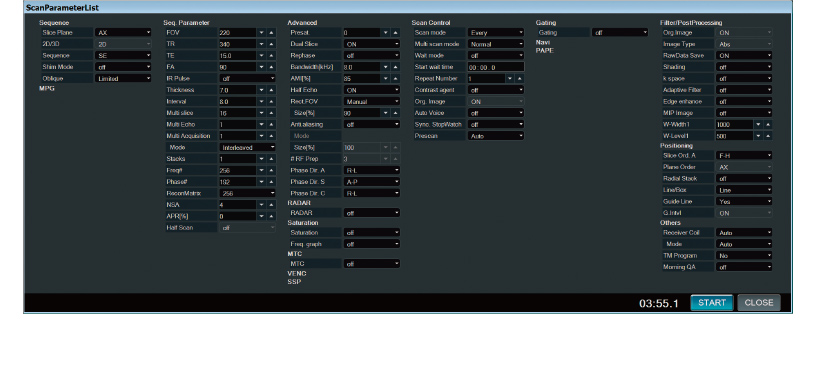The height and width of the screenshot is (373, 816).
Task: Decrease TR value with the down arrow
Action: [x=262, y=44]
